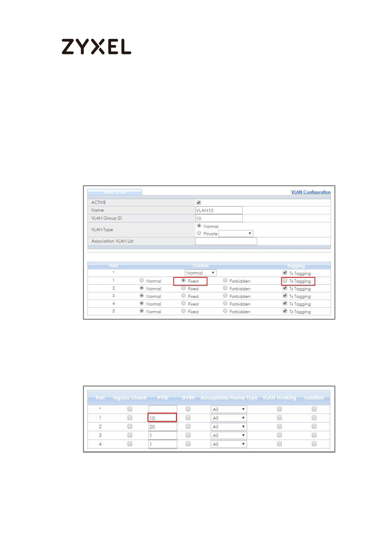Enable GVRP for port 3
This screenshot has width=392, height=554.
[188, 435]
